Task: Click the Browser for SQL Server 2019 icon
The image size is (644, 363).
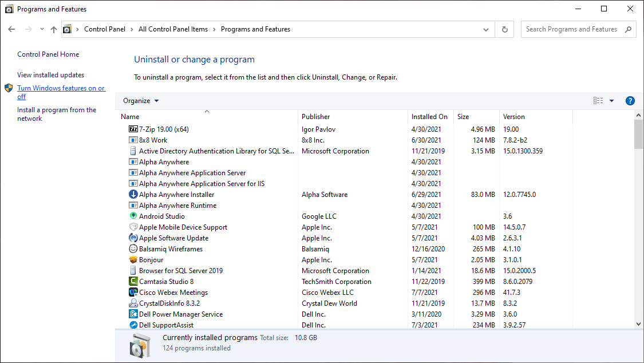Action: point(133,271)
